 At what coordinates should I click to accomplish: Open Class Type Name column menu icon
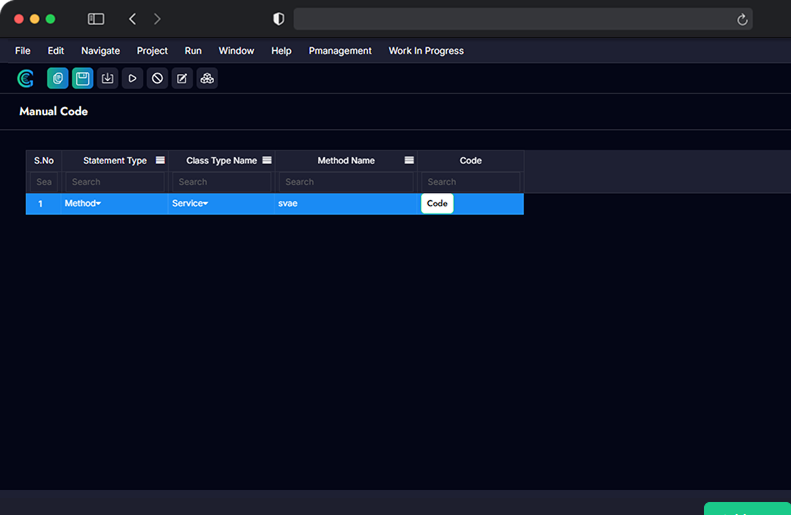(267, 160)
